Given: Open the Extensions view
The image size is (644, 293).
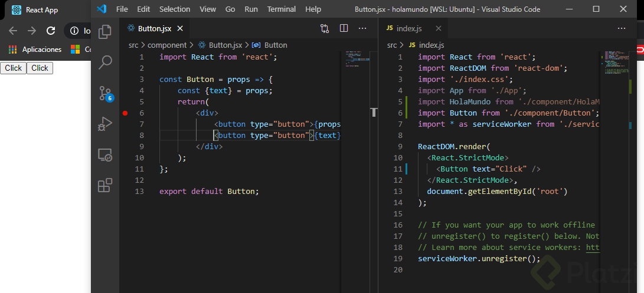Looking at the screenshot, I should pyautogui.click(x=105, y=186).
